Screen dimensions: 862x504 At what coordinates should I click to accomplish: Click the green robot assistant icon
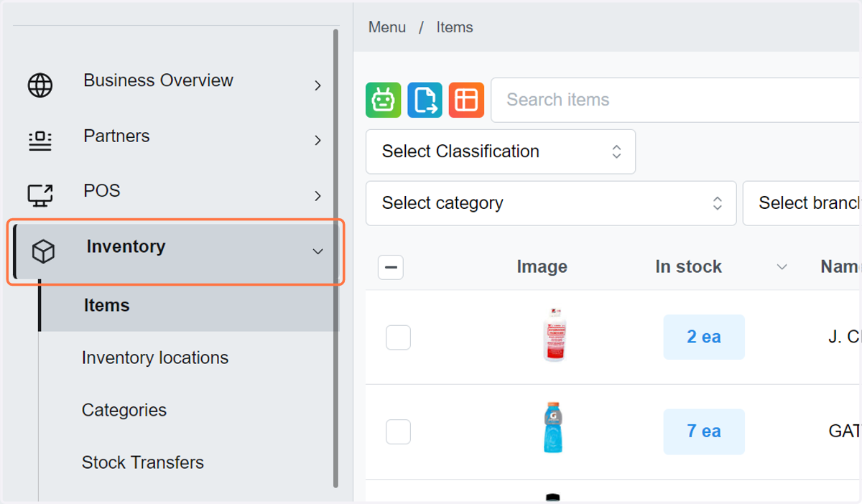pos(383,100)
